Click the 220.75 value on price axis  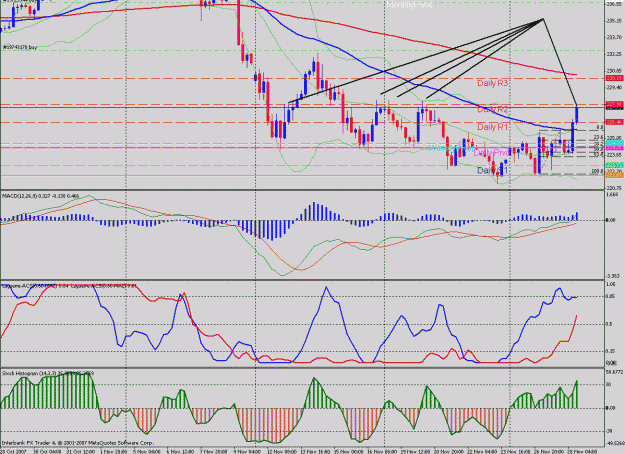point(613,188)
